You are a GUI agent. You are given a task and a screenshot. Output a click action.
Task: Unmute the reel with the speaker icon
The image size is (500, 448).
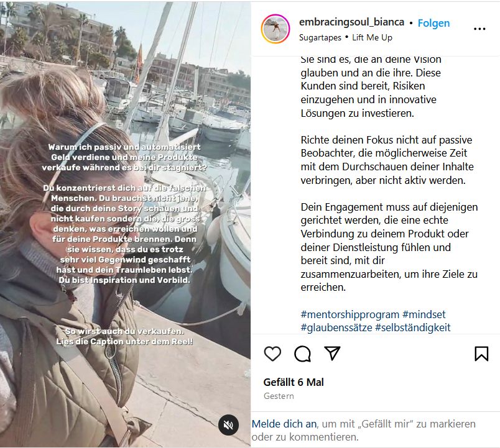228,425
